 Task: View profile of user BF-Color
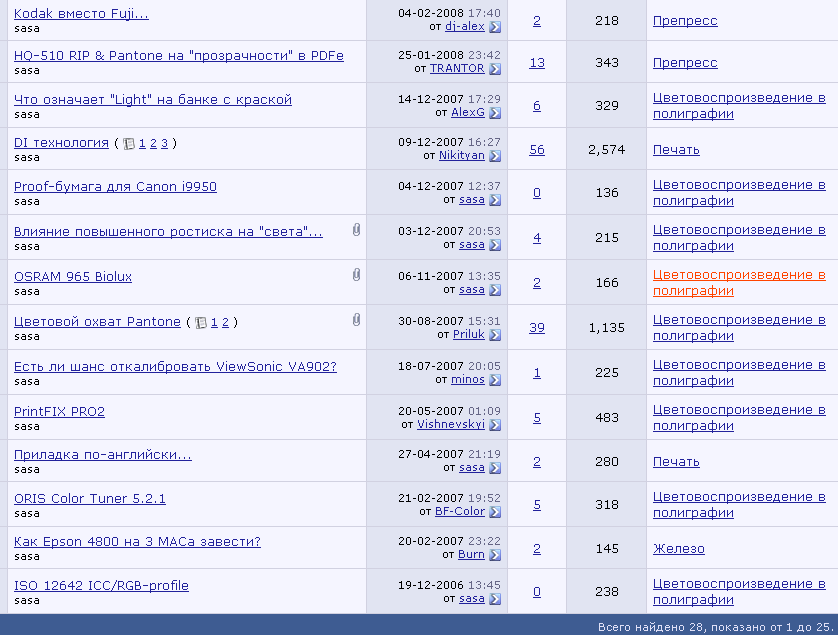(x=460, y=512)
